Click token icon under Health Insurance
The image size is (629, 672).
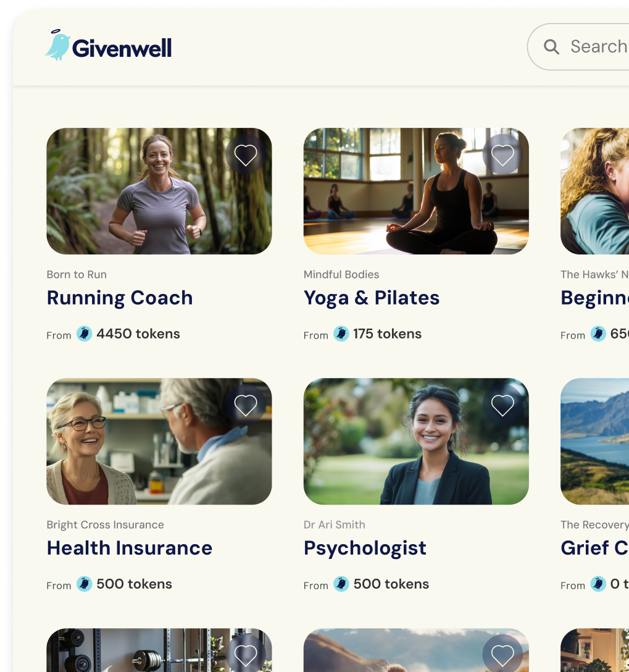coord(85,584)
